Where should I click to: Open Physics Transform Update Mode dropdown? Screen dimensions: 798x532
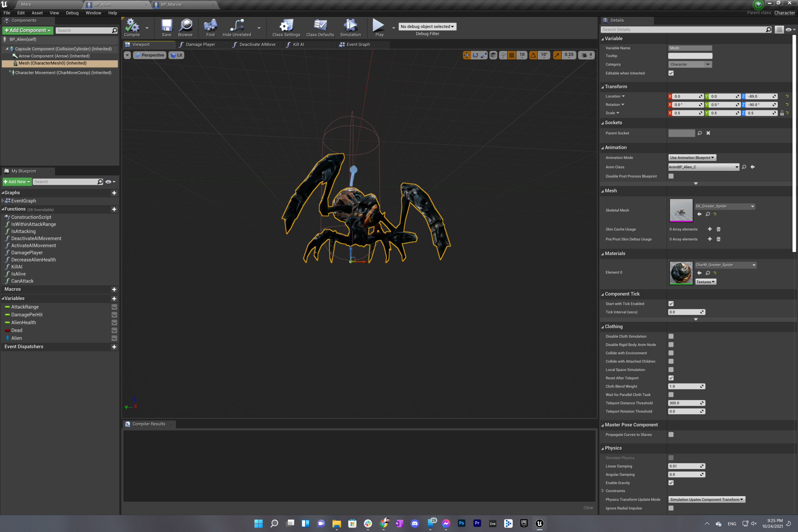click(x=707, y=499)
